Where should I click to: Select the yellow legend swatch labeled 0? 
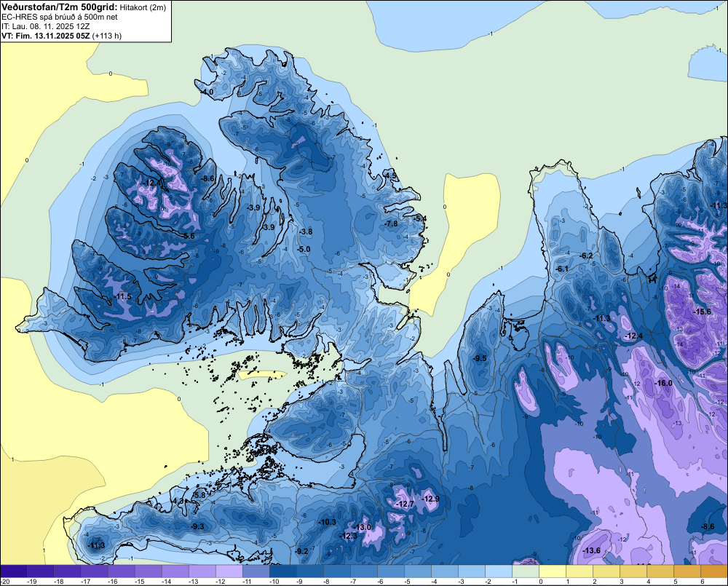coord(553,571)
